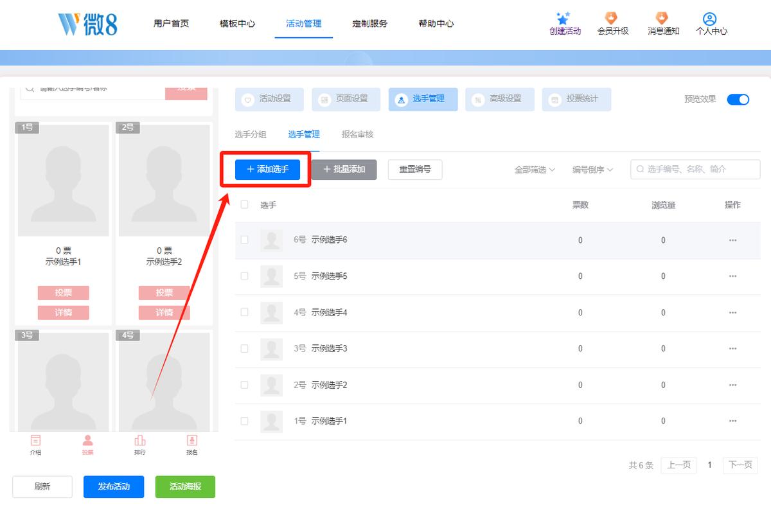The image size is (771, 532).
Task: Open 会员升级 icon
Action: click(612, 17)
